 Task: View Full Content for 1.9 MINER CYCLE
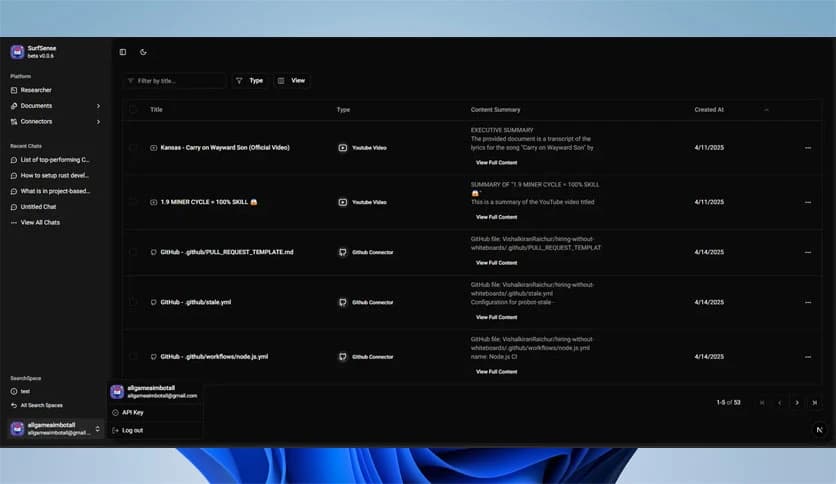tap(496, 217)
